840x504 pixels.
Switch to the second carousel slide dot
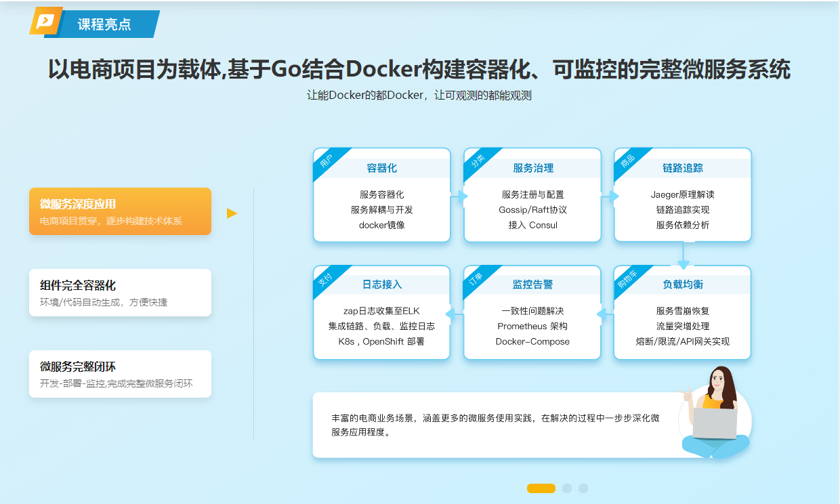567,488
